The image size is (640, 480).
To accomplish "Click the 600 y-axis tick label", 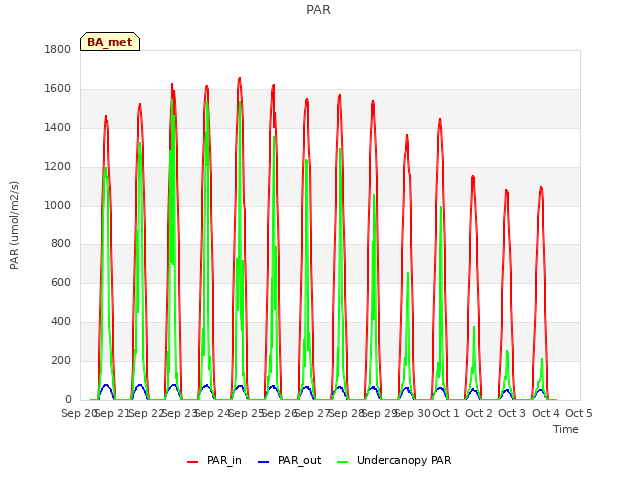I will pyautogui.click(x=61, y=282).
